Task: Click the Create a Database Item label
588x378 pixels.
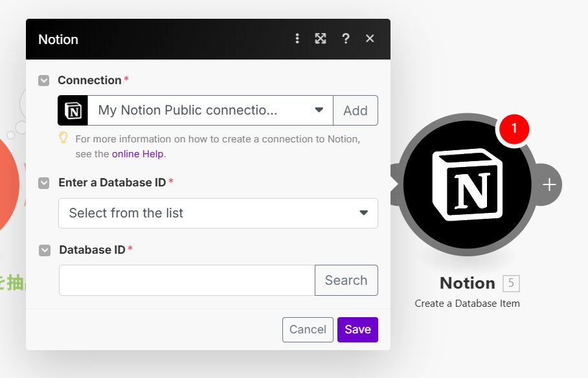Action: point(468,304)
